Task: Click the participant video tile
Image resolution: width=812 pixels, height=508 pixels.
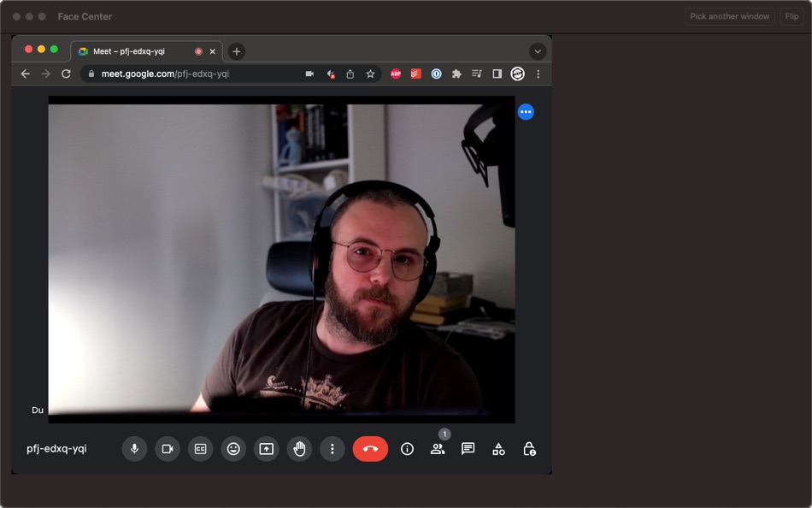Action: (x=282, y=259)
